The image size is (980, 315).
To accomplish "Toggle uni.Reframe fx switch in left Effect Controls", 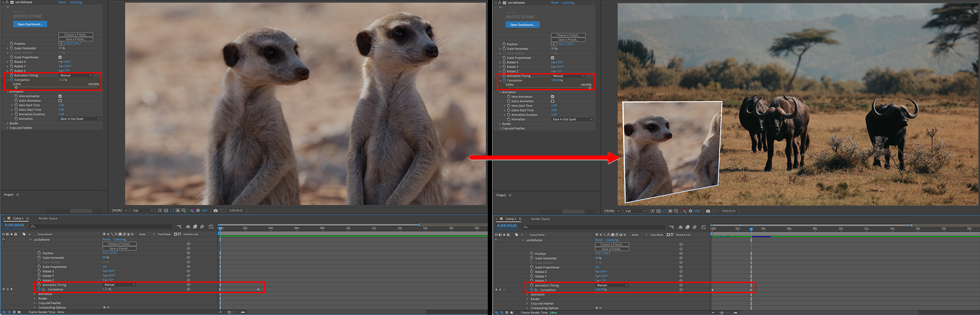I will click(x=7, y=2).
